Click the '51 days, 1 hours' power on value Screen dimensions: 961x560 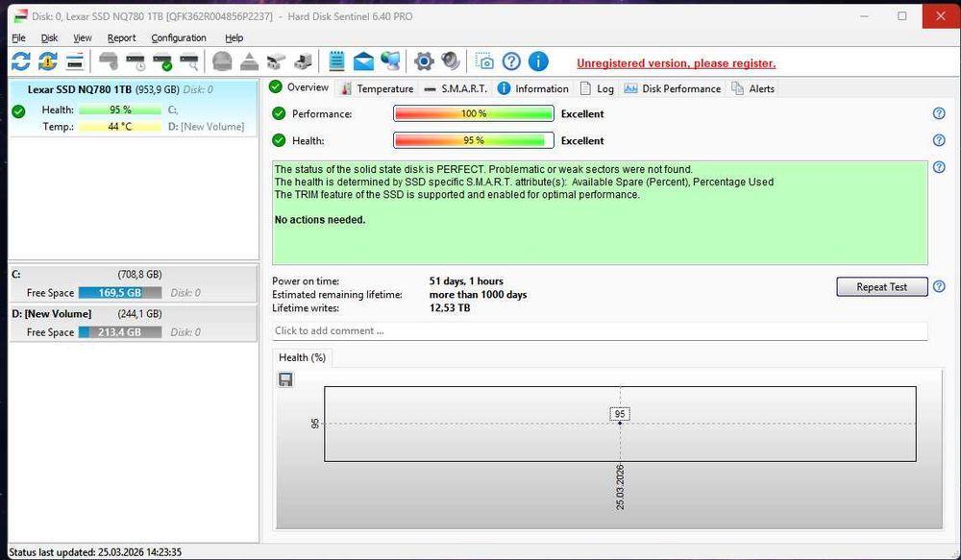466,281
